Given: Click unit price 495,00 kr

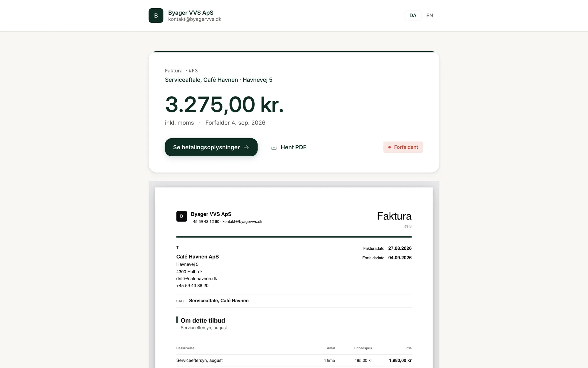Looking at the screenshot, I should pos(363,360).
